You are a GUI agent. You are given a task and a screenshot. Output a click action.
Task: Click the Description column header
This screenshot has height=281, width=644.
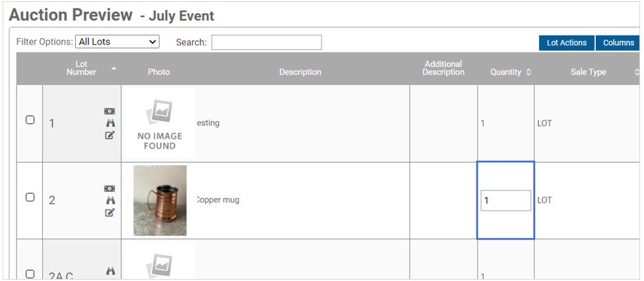pyautogui.click(x=300, y=72)
